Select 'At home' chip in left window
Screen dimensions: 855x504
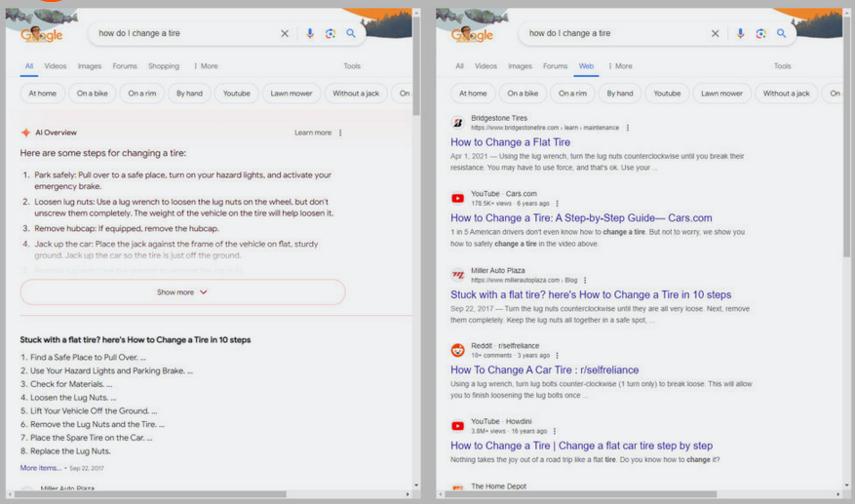(x=43, y=94)
